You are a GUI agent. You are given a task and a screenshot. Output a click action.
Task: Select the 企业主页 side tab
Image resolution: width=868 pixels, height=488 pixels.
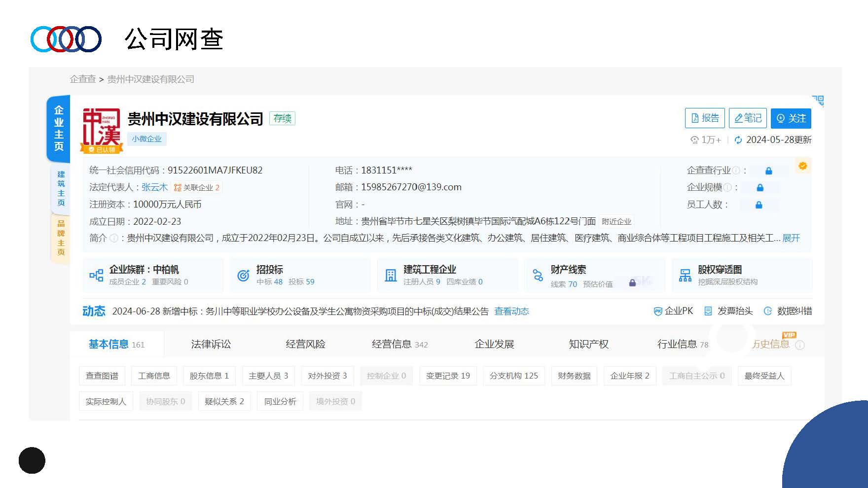pyautogui.click(x=59, y=128)
